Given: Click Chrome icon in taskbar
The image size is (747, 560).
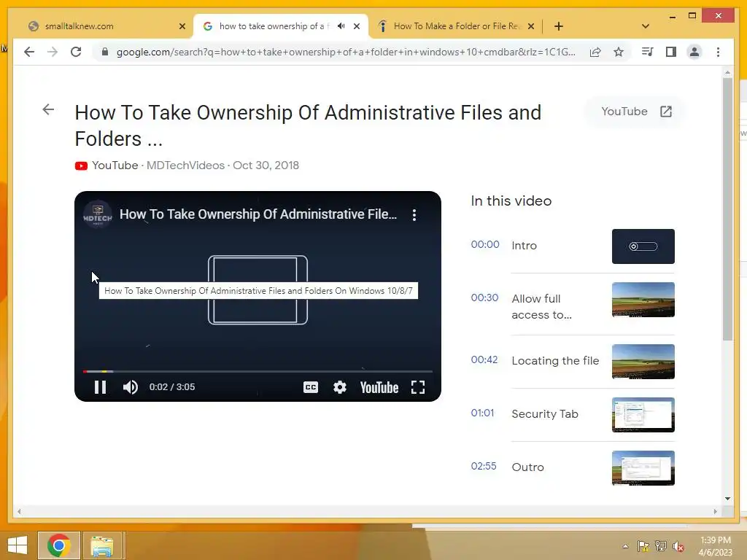Looking at the screenshot, I should pos(58,545).
